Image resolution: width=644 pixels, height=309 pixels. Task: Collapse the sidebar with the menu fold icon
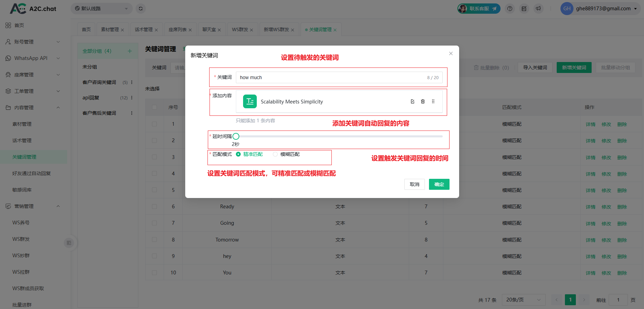[x=69, y=243]
